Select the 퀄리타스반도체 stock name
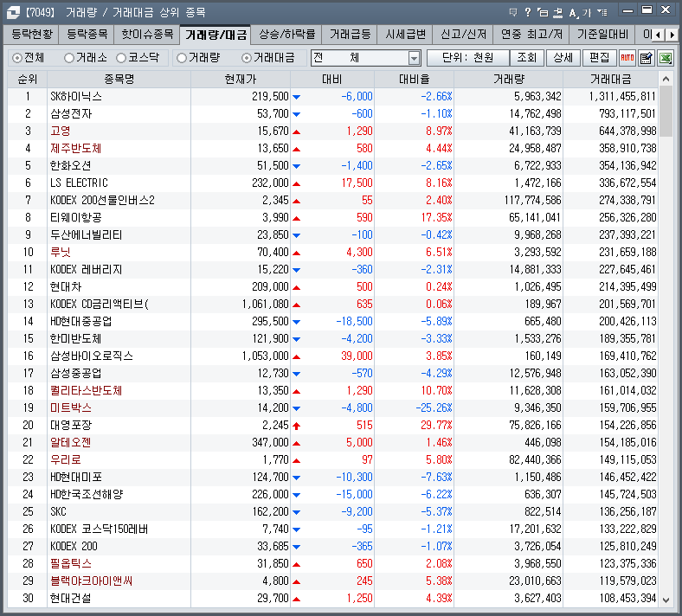Viewport: 682px width, 616px height. point(87,391)
